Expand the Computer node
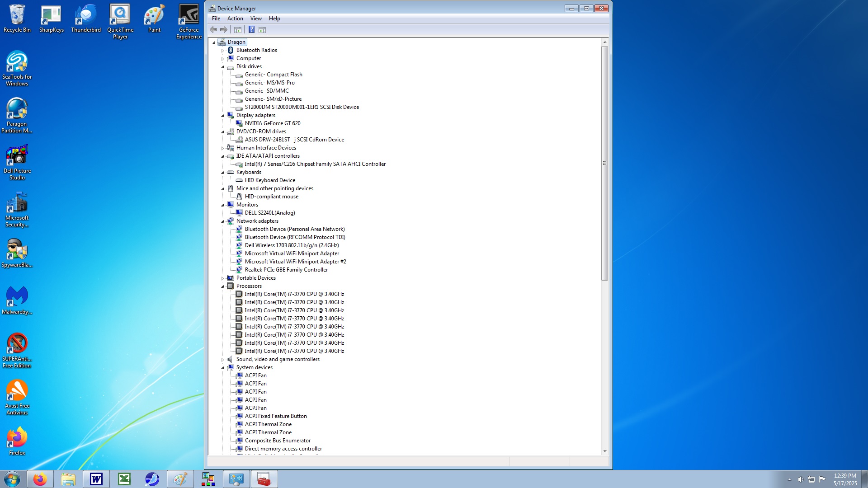The image size is (868, 488). 222,59
